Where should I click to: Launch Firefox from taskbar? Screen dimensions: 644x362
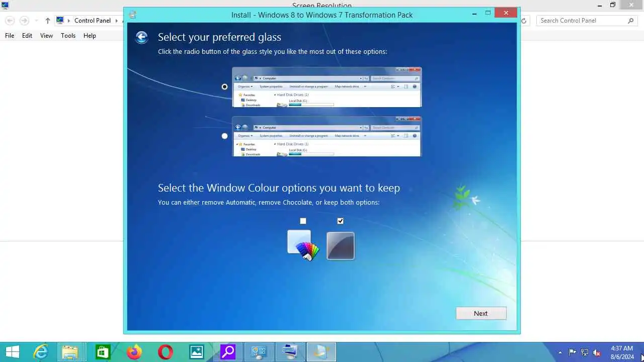[x=134, y=352]
